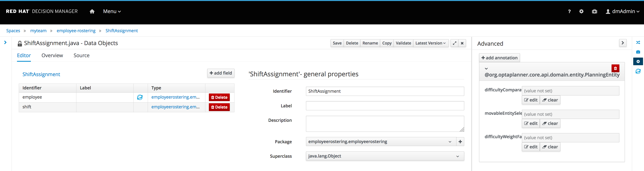The width and height of the screenshot is (644, 171).
Task: Open the help question mark icon
Action: [569, 12]
